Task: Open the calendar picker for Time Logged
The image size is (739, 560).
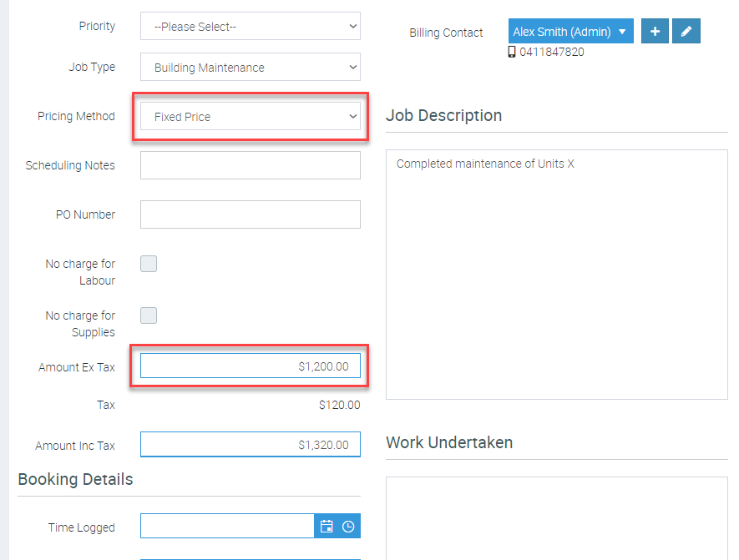Action: [326, 527]
